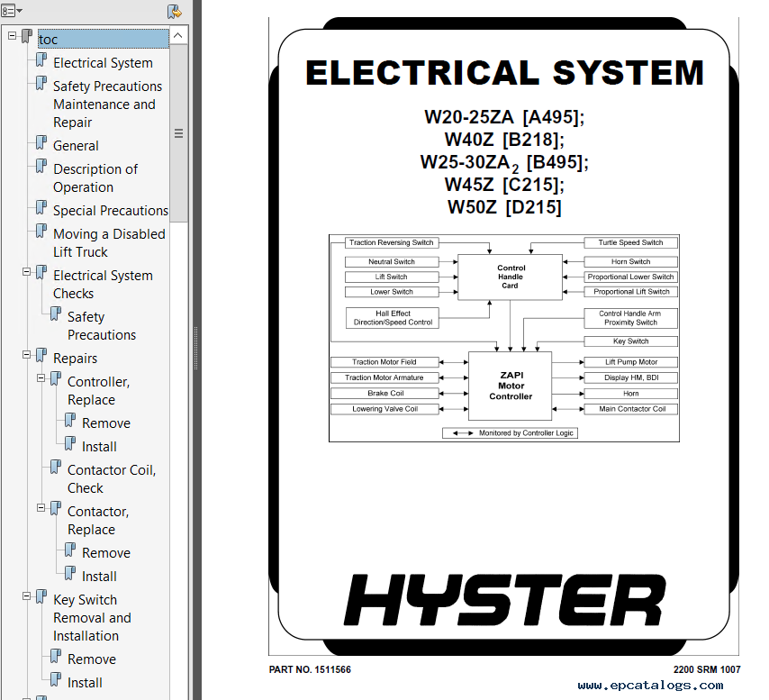This screenshot has width=769, height=700.
Task: Click bookmark icon for Contactor Coil, Check
Action: coord(56,468)
